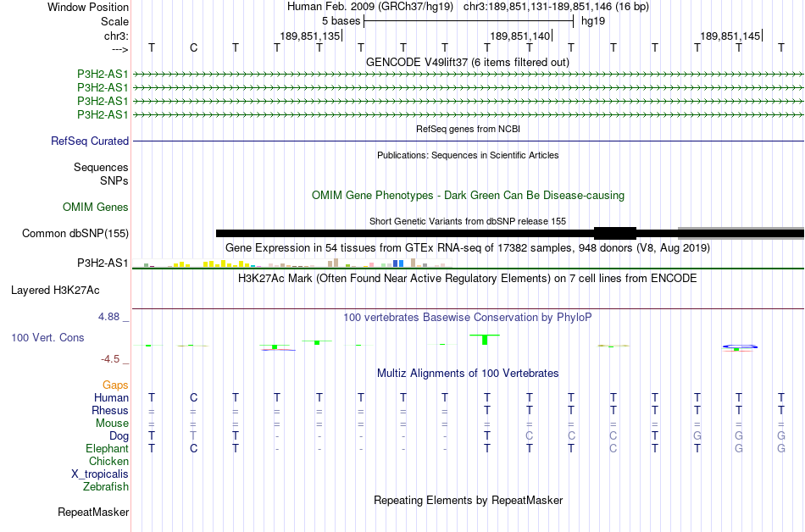Click the C base in the Human alignment row
The width and height of the screenshot is (805, 532).
coord(193,397)
